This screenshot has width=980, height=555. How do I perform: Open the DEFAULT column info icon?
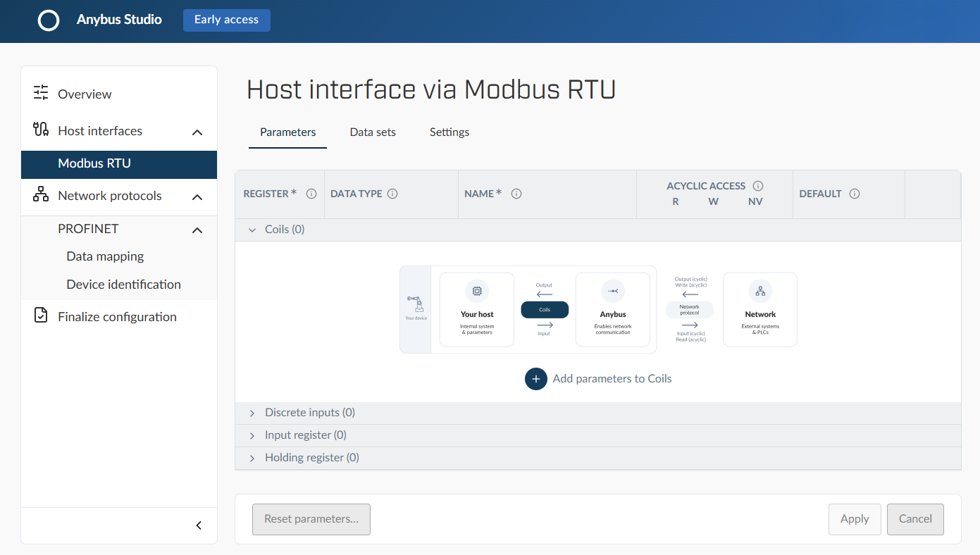(855, 194)
